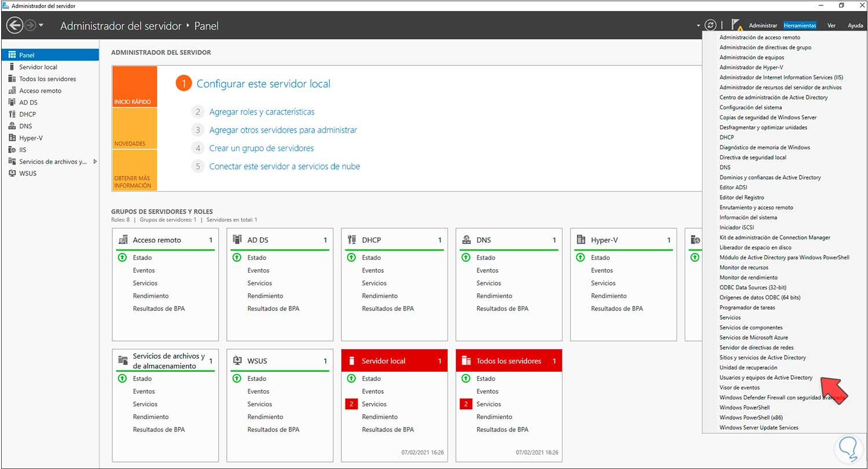
Task: Expand Servicios de archivos sidebar item arrow
Action: coord(95,162)
